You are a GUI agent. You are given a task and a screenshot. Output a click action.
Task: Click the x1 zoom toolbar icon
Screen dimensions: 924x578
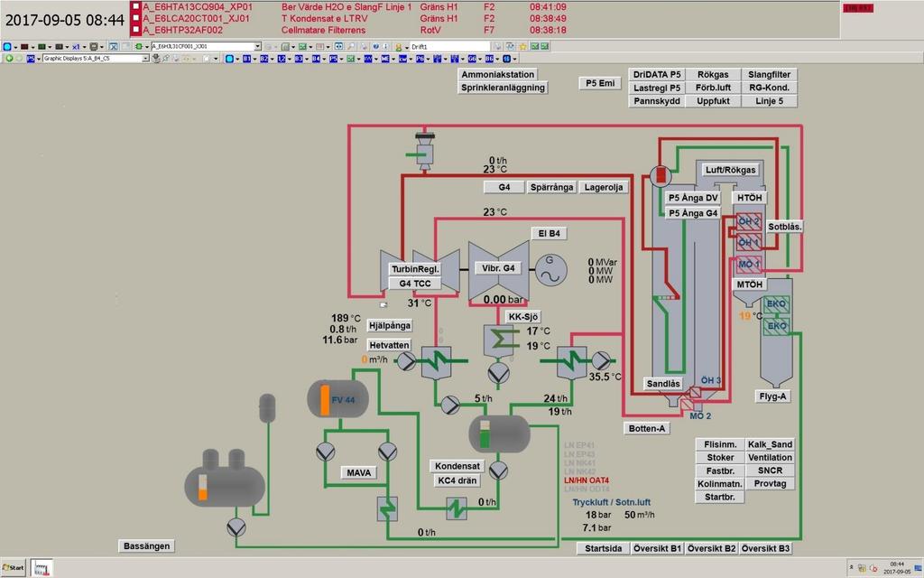click(77, 46)
